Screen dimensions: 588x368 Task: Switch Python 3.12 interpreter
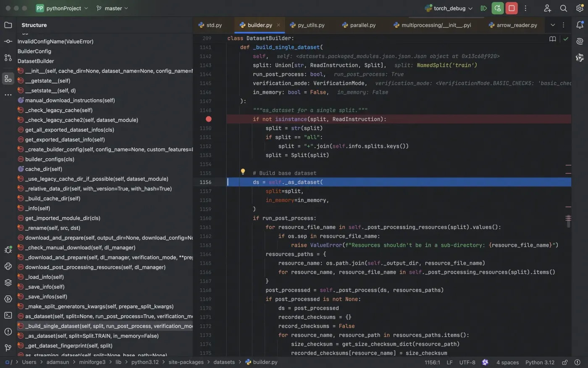point(540,362)
